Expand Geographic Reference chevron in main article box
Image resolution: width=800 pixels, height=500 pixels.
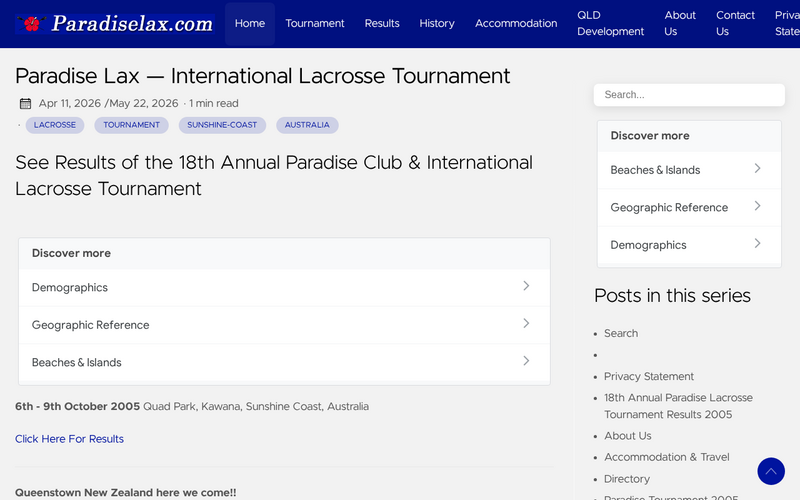click(x=526, y=323)
